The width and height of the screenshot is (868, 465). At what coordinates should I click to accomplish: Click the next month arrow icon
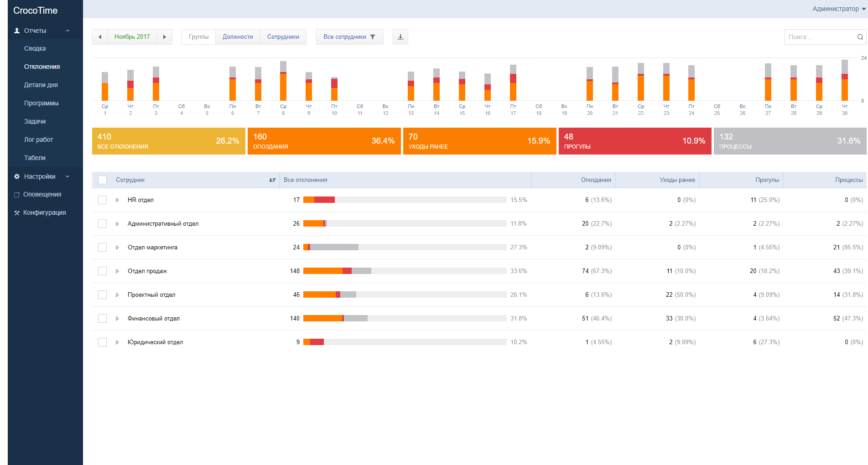click(x=165, y=37)
